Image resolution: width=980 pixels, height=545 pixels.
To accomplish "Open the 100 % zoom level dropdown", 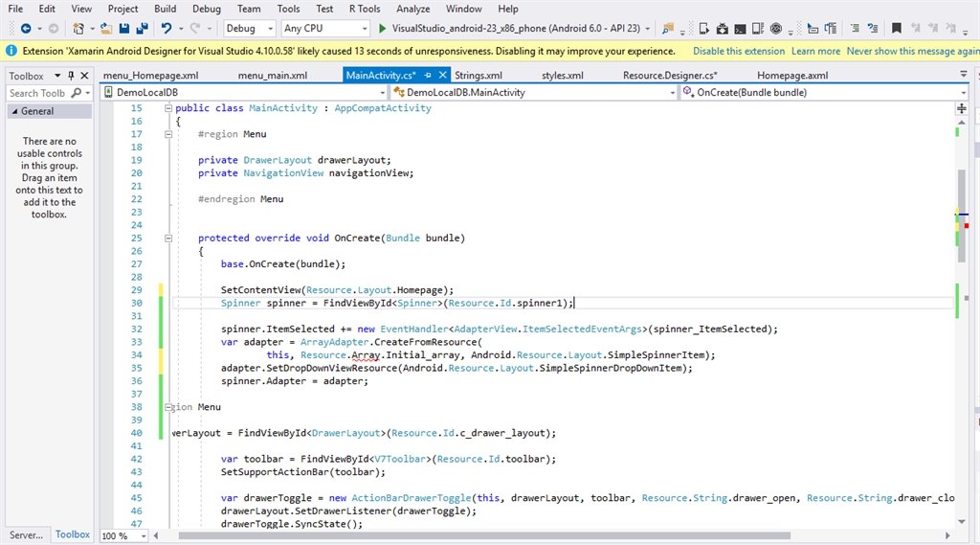I will point(123,535).
